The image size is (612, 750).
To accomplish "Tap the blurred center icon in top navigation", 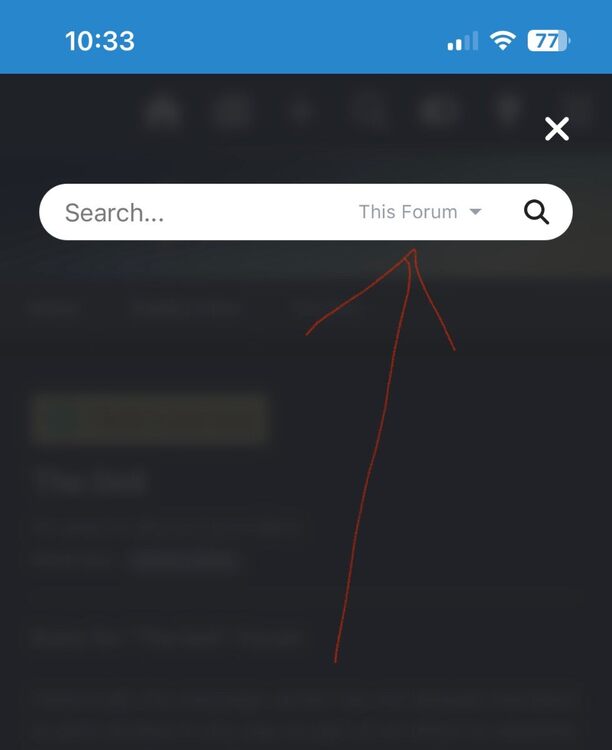I will click(371, 111).
